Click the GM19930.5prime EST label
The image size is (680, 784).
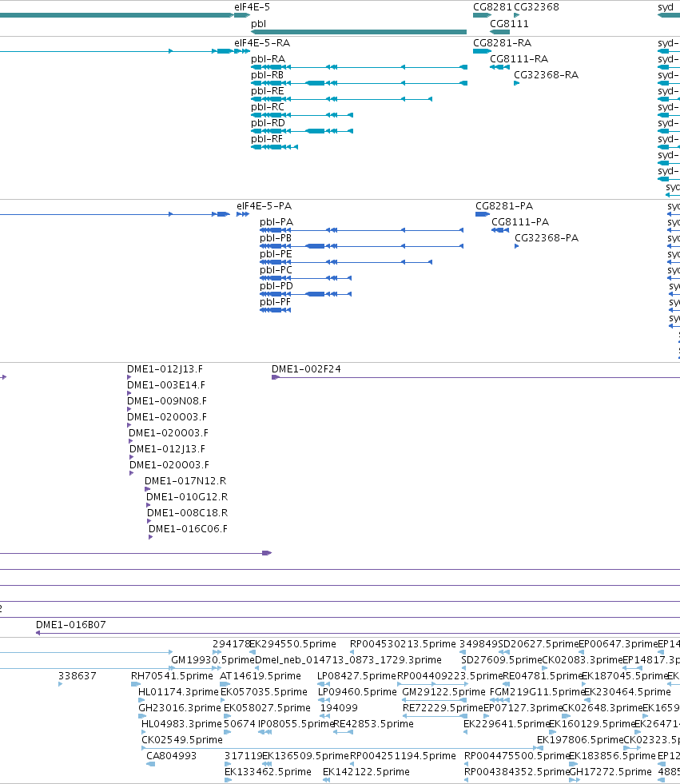pyautogui.click(x=213, y=660)
